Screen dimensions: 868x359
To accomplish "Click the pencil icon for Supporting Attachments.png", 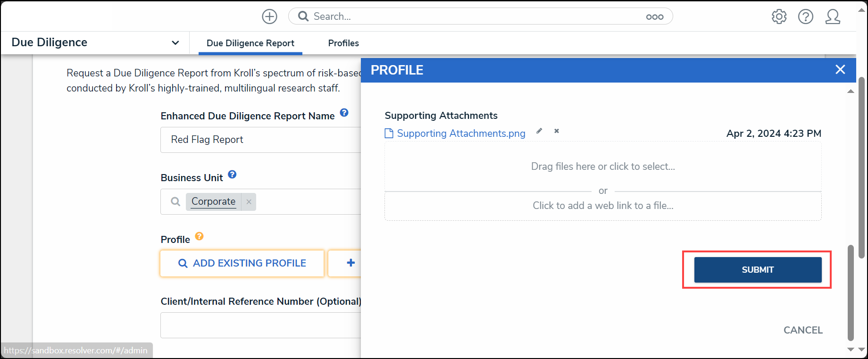I will click(x=539, y=131).
